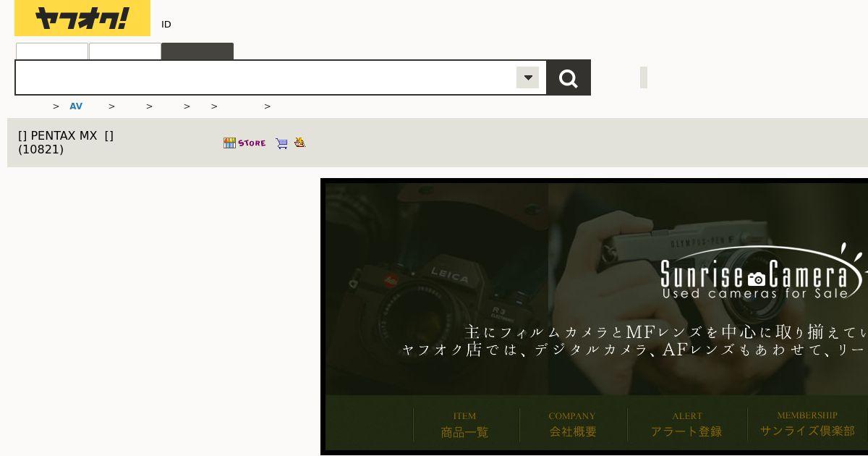Screen dimensions: 868x456
Task: Click the small gray bar right of search
Action: pyautogui.click(x=644, y=77)
